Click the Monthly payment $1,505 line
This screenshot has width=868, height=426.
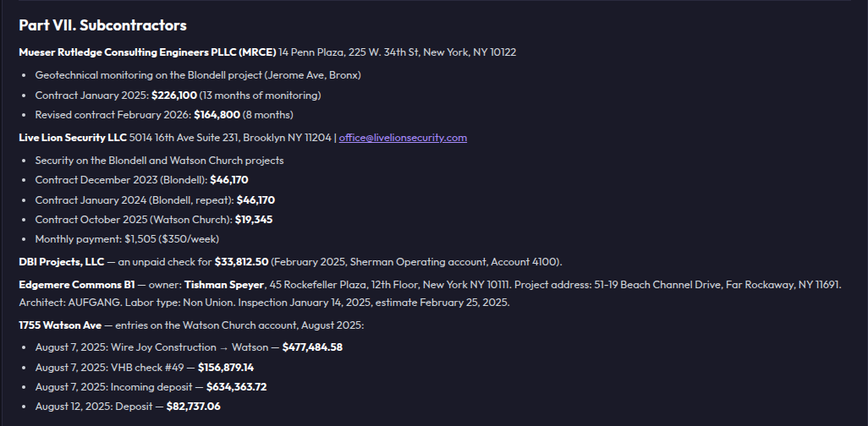click(127, 239)
